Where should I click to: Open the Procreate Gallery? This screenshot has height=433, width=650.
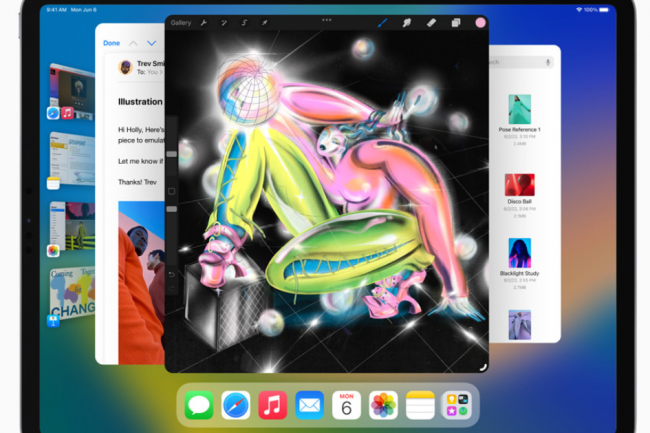[x=181, y=23]
